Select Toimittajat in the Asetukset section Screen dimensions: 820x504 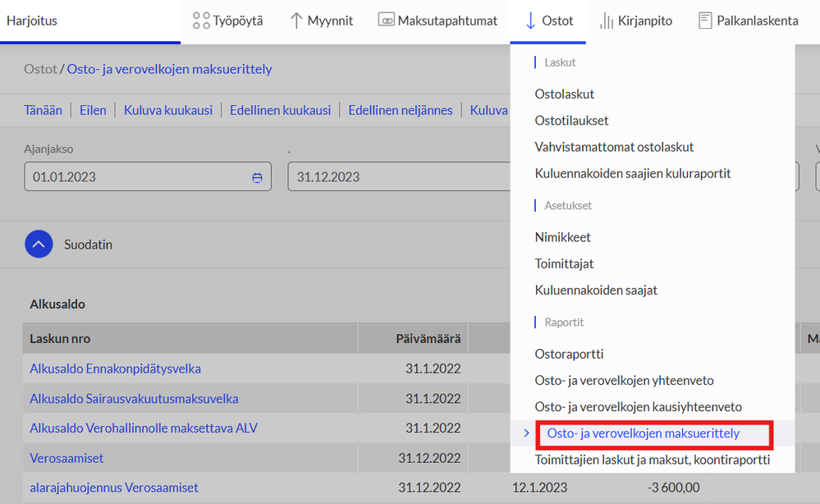coord(564,263)
